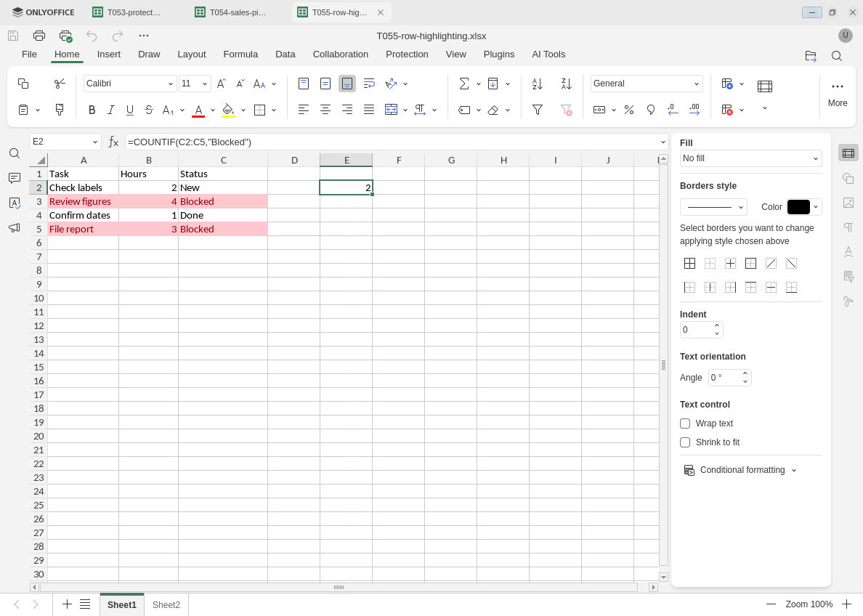This screenshot has width=863, height=616.
Task: Open the fill color dropdown arrow
Action: tap(243, 110)
